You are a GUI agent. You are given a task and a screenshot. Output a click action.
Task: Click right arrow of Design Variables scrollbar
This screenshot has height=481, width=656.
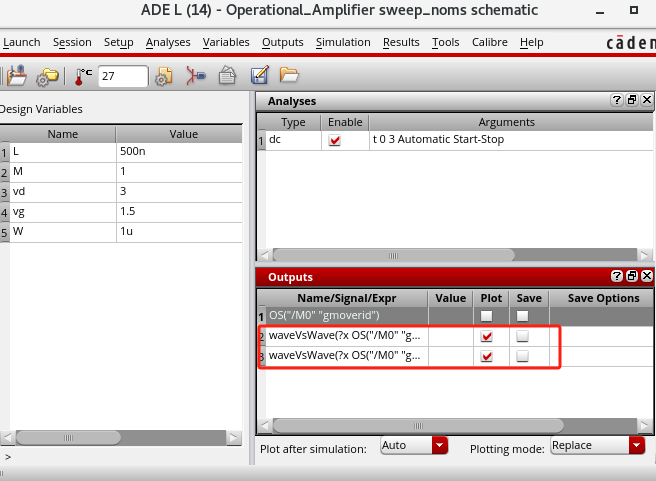point(234,438)
